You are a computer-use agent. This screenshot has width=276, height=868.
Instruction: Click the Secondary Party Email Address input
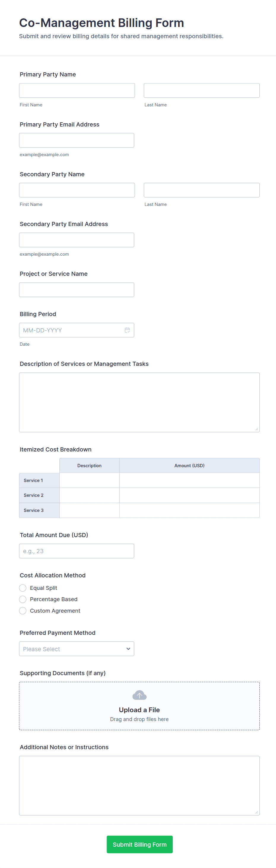[x=77, y=240]
